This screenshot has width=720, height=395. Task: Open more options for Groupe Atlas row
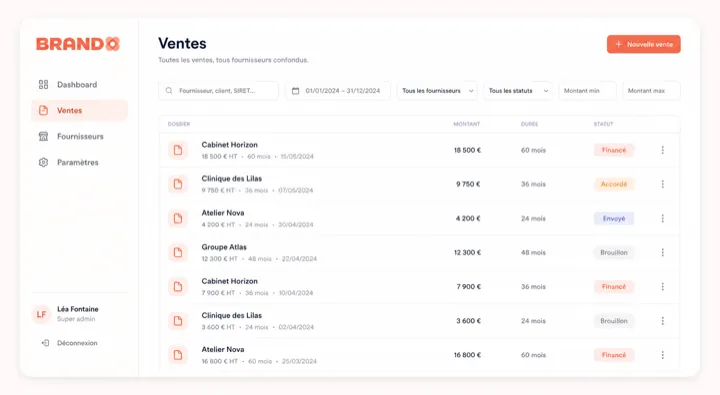[663, 253]
